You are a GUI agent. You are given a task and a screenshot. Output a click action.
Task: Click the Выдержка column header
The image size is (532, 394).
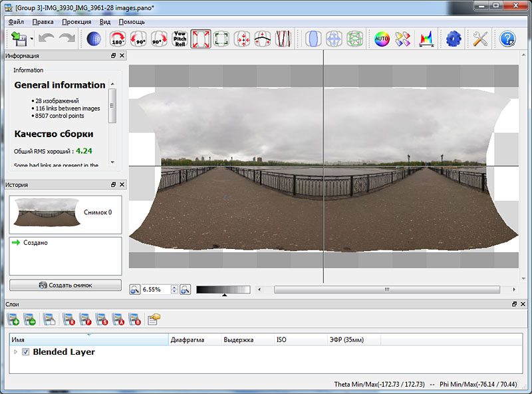pos(247,339)
